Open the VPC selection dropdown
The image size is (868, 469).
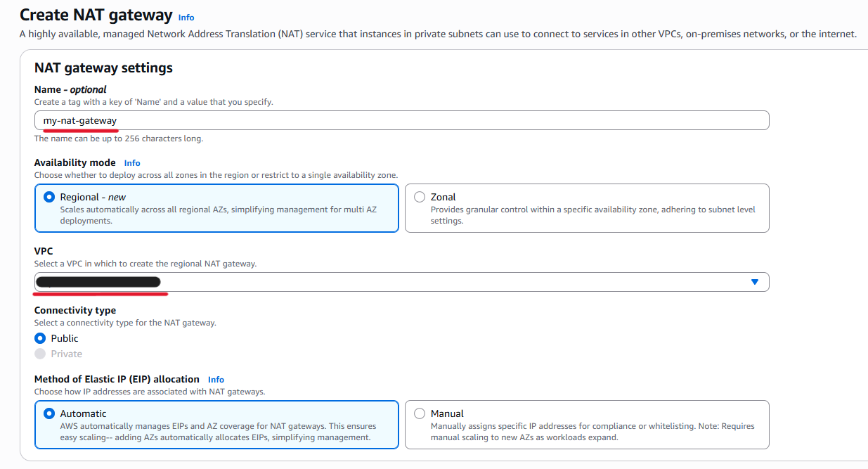pyautogui.click(x=401, y=281)
